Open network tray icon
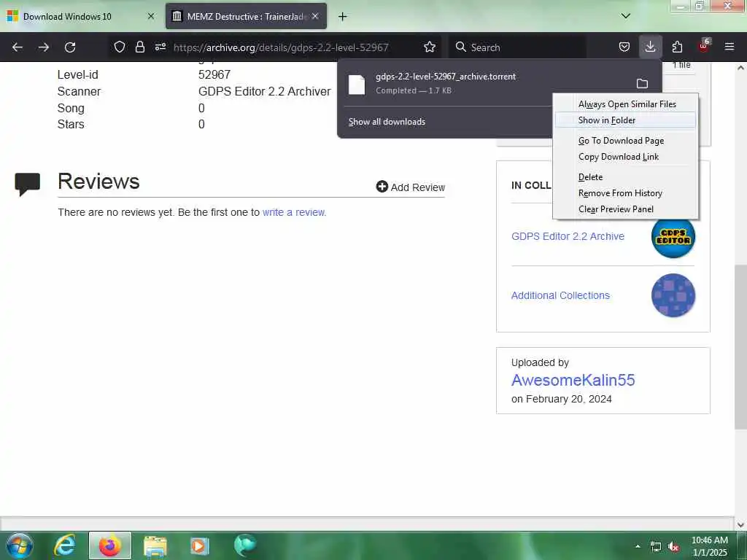The image size is (747, 560). click(x=656, y=547)
